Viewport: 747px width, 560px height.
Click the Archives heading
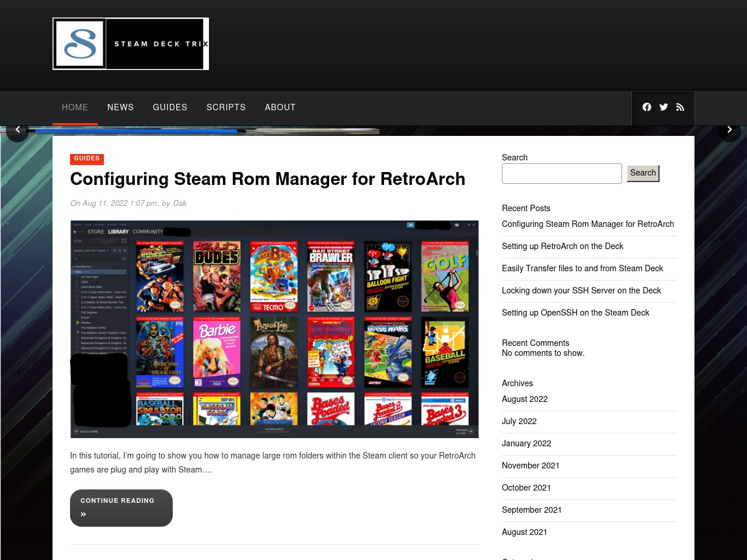point(517,383)
